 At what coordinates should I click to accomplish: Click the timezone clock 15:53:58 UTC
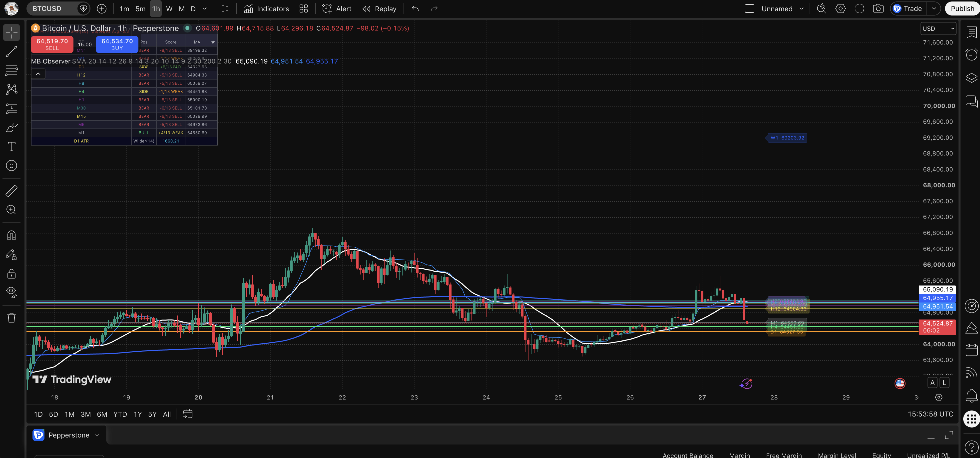click(x=930, y=414)
